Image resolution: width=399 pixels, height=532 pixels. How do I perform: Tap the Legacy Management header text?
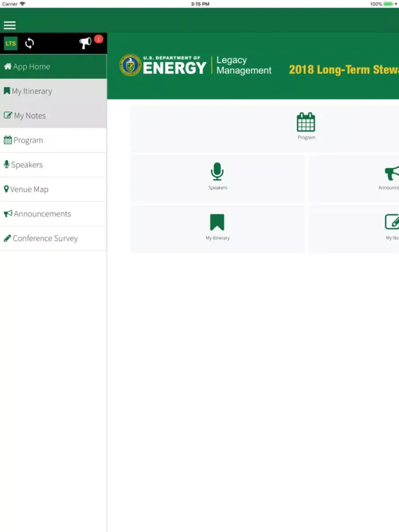(x=244, y=65)
